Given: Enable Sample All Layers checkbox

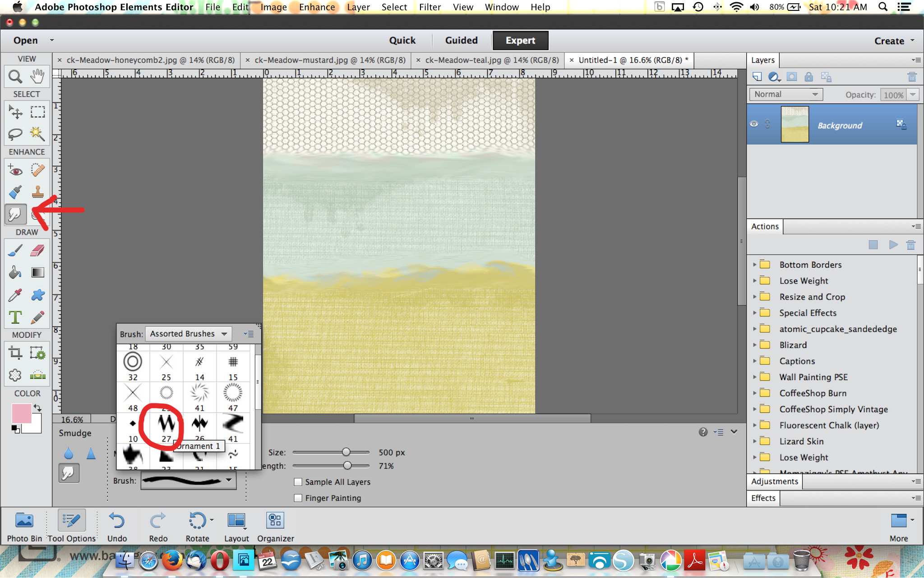Looking at the screenshot, I should (298, 482).
